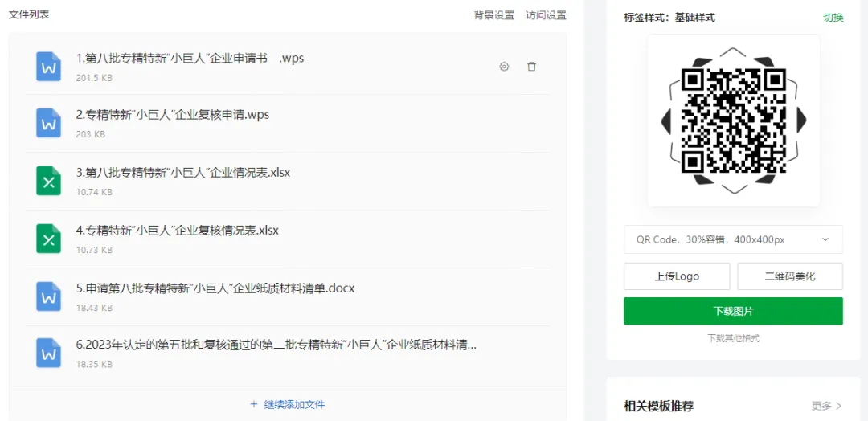Click the 10.73 KB file size text

coord(94,250)
